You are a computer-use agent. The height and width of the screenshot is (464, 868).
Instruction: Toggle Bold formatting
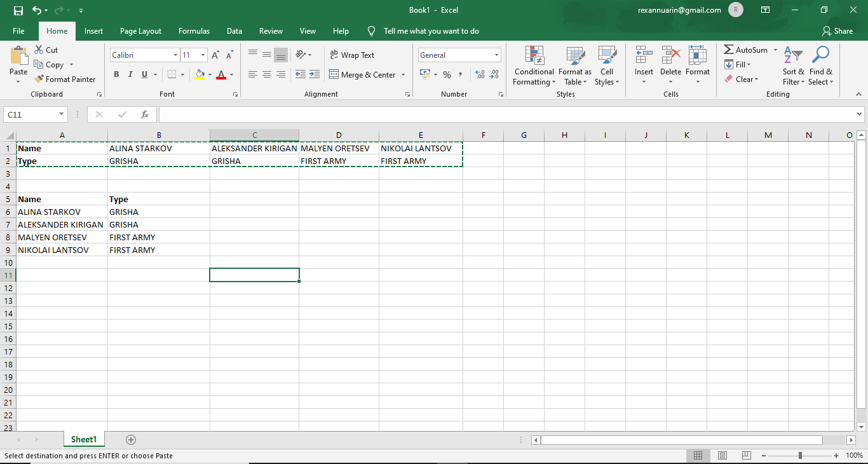tap(116, 75)
